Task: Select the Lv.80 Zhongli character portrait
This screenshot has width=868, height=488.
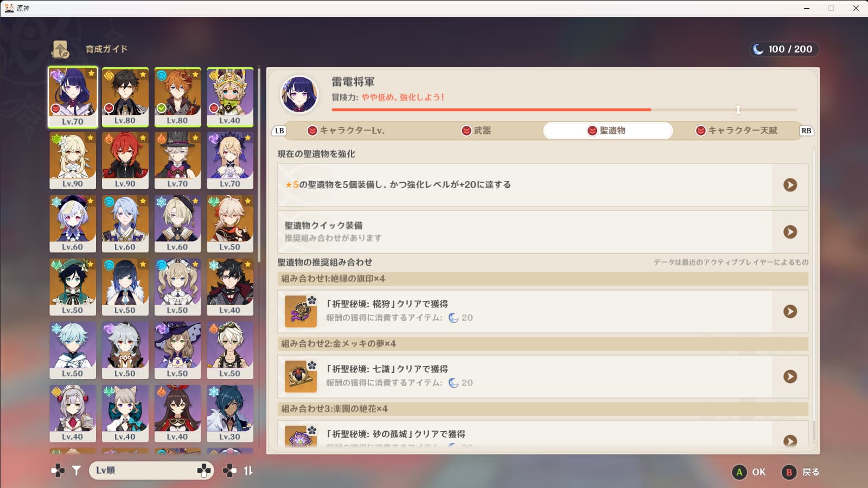Action: (x=125, y=98)
